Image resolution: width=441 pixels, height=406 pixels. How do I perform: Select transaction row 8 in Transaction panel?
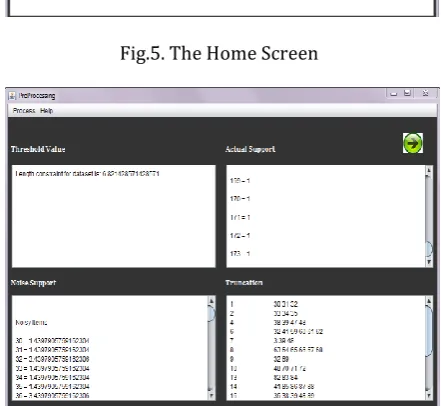point(276,350)
